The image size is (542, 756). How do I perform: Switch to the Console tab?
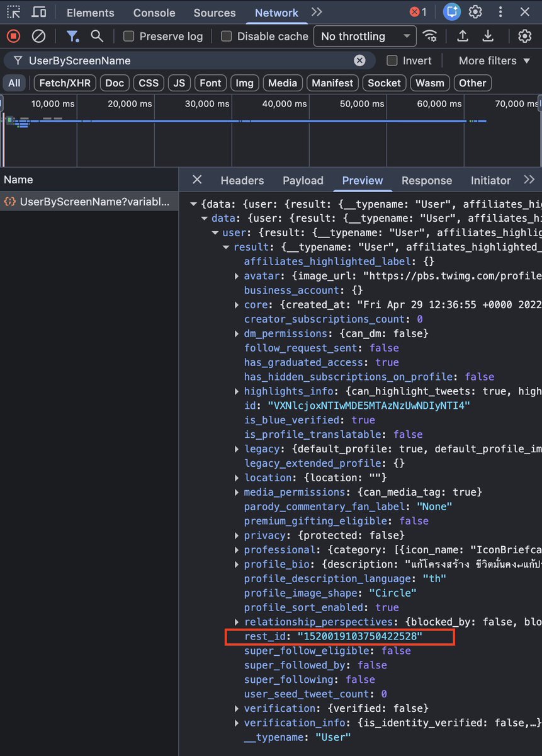pyautogui.click(x=154, y=13)
